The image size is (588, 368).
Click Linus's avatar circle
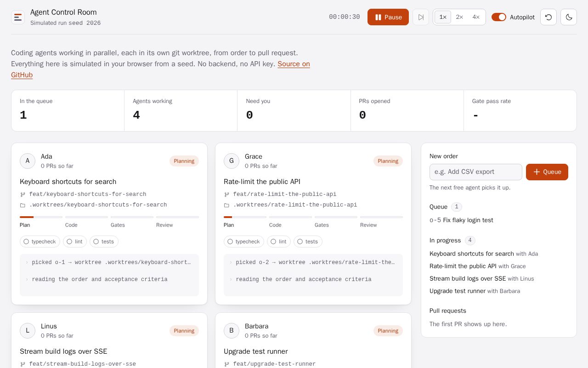tap(28, 331)
